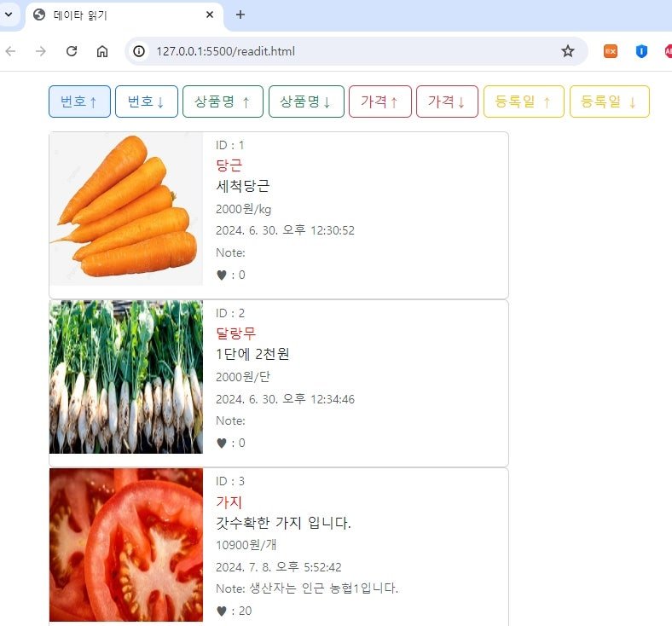Viewport: 672px width, 626px height.
Task: Open the 달랑무 product title
Action: (235, 333)
